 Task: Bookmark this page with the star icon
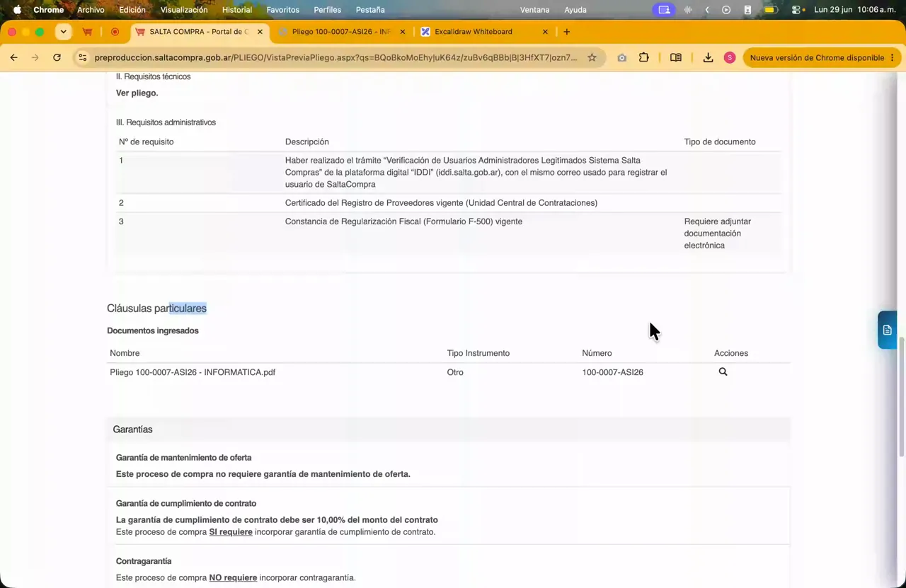(592, 57)
